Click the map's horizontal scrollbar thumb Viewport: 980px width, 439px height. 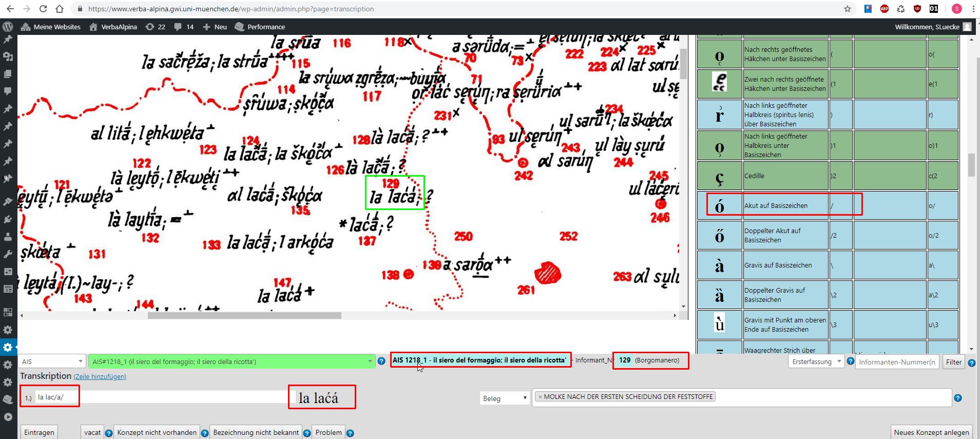coord(244,315)
